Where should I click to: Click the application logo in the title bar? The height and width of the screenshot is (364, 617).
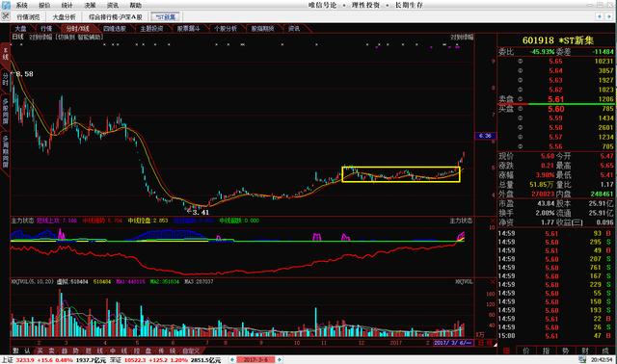6,5
